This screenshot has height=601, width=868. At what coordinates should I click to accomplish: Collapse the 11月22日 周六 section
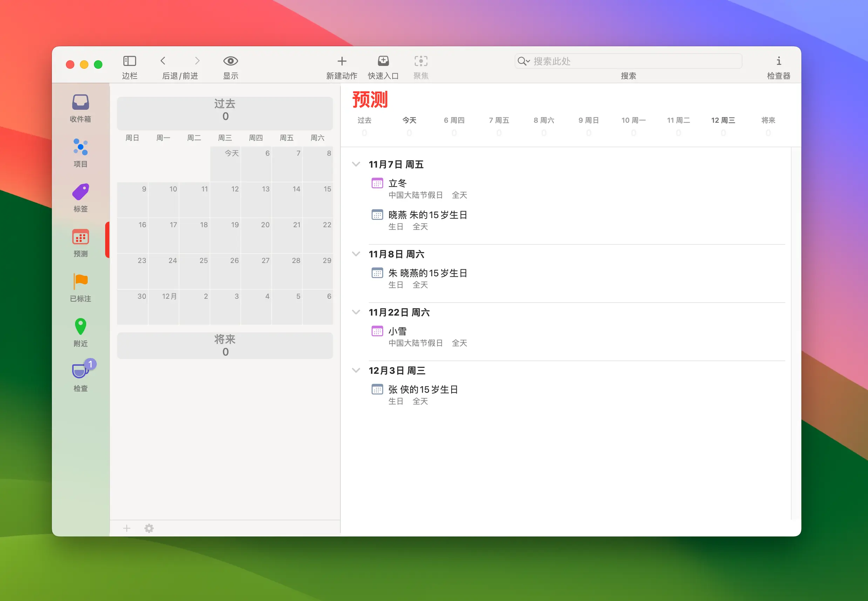tap(356, 312)
